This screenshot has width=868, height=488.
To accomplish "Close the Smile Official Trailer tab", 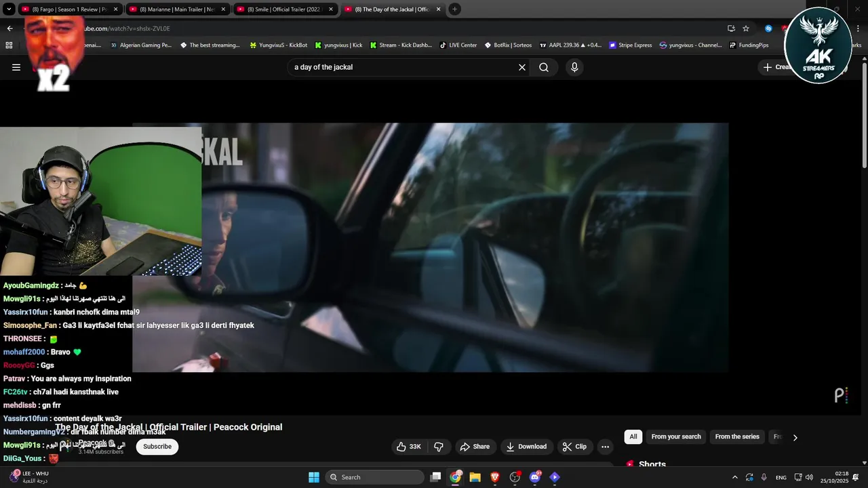I will 331,9.
